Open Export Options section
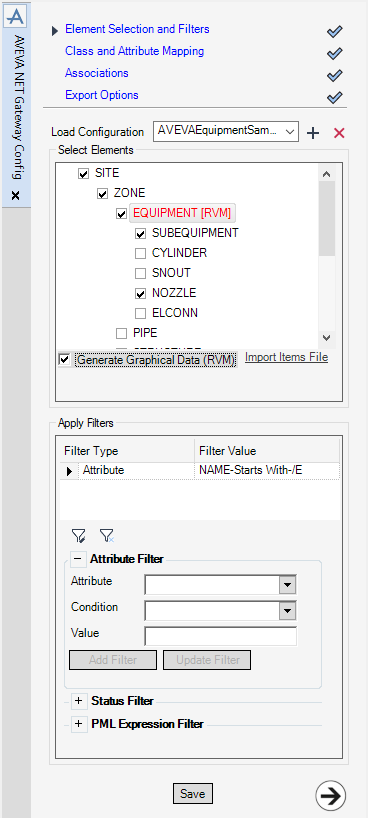The width and height of the screenshot is (368, 818). [x=102, y=95]
